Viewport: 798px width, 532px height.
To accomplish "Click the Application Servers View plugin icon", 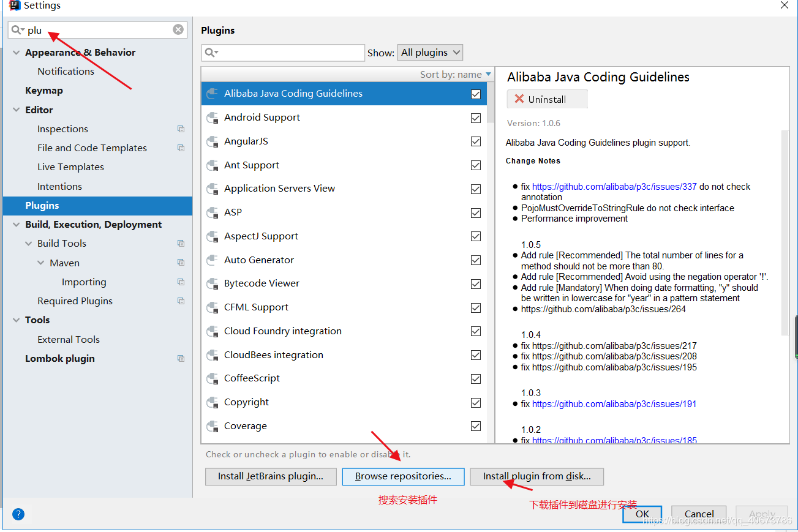I will pos(213,189).
